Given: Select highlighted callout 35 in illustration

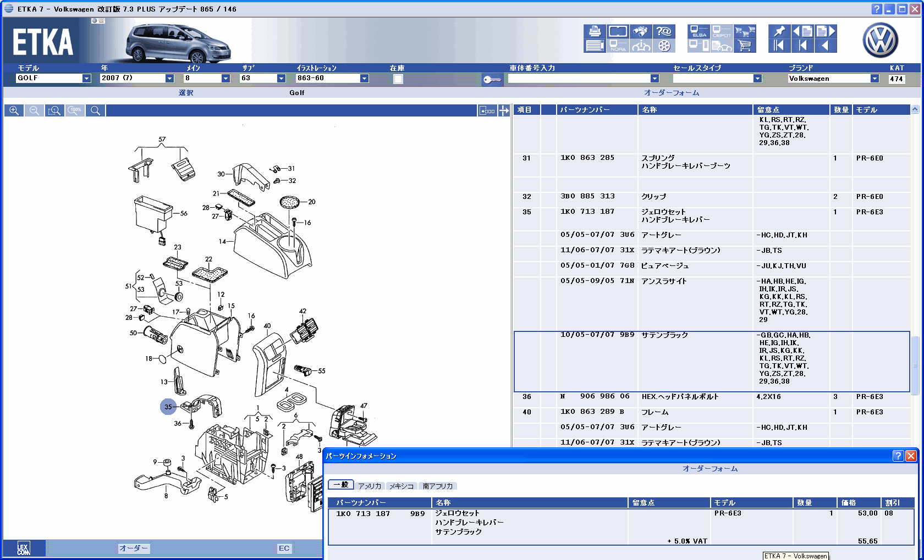Looking at the screenshot, I should click(x=168, y=407).
